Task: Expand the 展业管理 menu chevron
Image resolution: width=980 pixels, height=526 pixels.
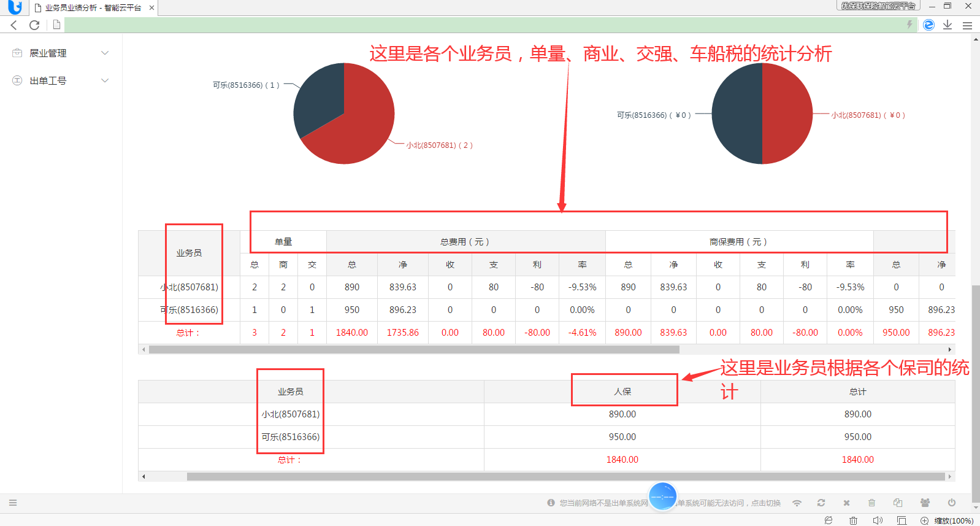Action: (x=105, y=53)
